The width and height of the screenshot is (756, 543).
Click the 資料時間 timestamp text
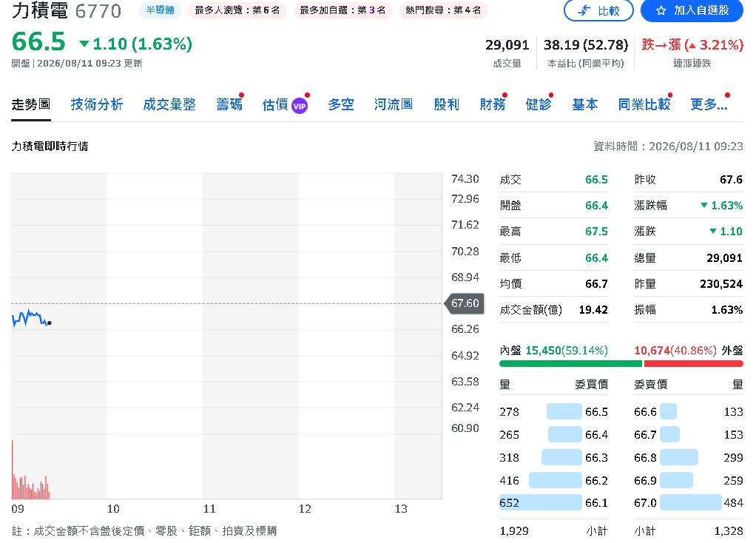point(668,146)
